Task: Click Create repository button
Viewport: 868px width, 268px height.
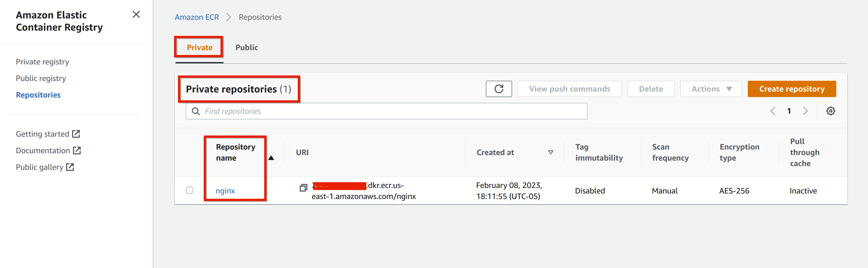Action: click(791, 89)
